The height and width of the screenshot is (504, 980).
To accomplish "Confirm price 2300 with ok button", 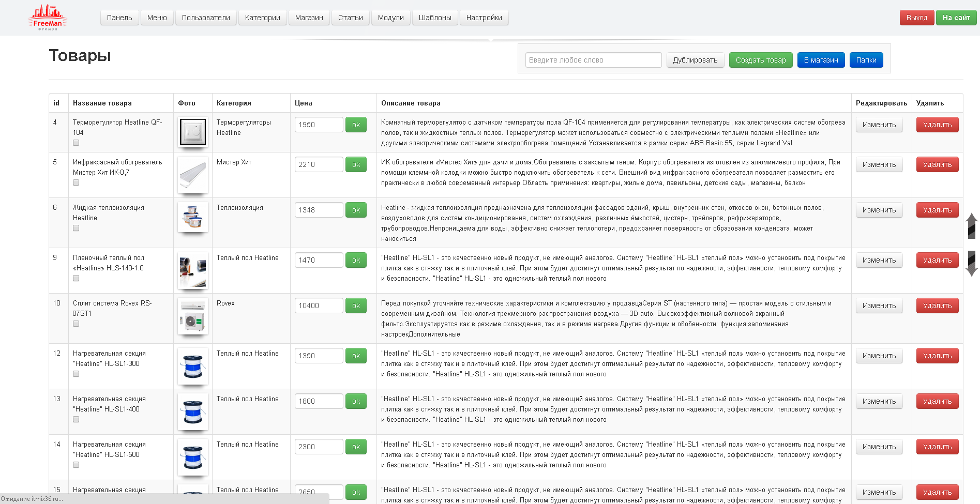I will coord(356,447).
